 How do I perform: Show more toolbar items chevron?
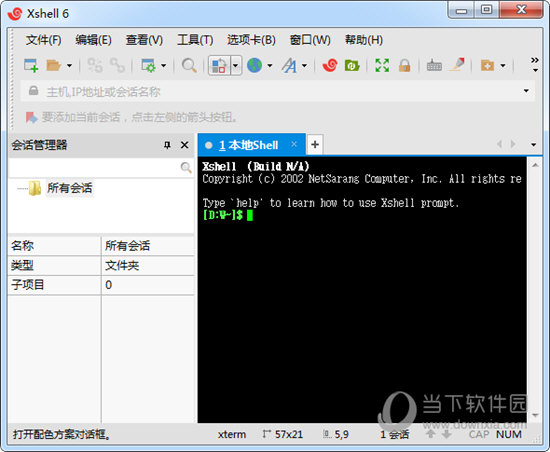tap(535, 64)
